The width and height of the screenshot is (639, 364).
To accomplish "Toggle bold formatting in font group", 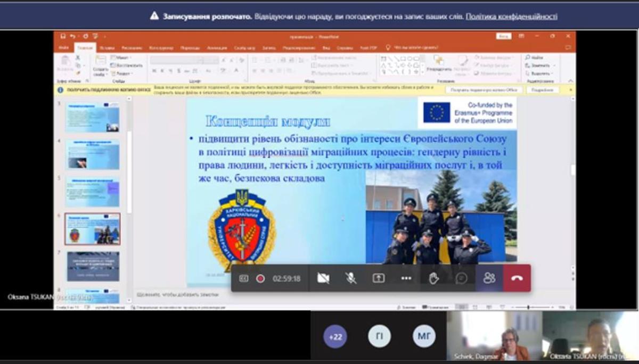I will coord(155,71).
